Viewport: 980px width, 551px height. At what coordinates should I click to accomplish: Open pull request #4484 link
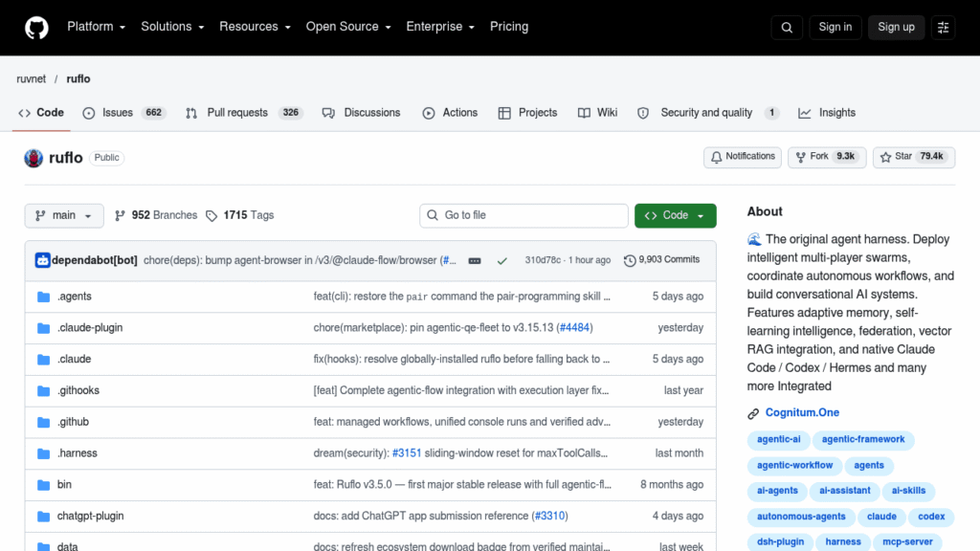click(574, 328)
